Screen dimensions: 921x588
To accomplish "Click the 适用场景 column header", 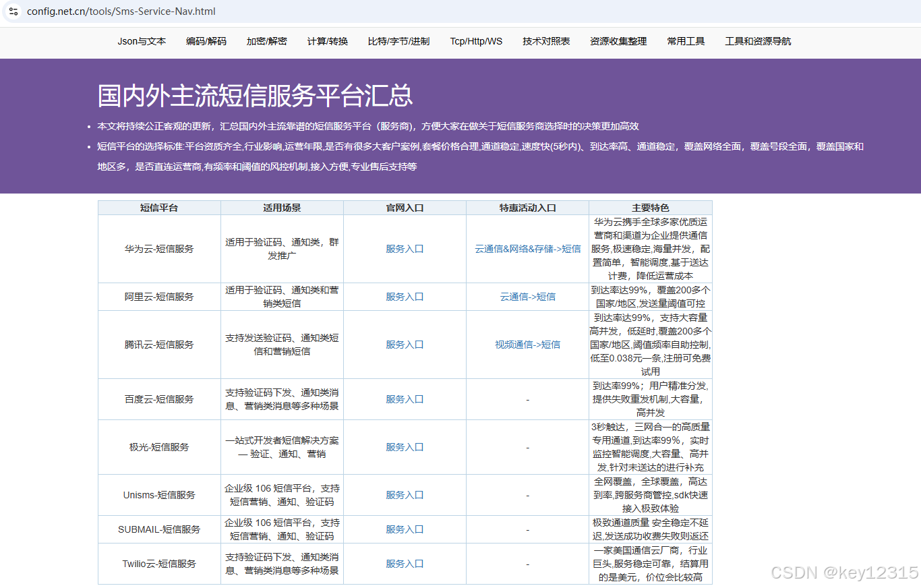I will click(283, 208).
